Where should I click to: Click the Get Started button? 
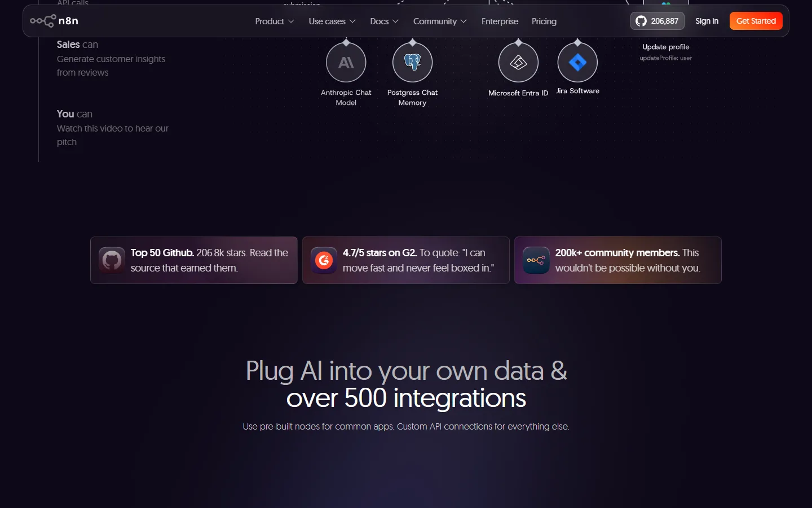click(x=756, y=21)
